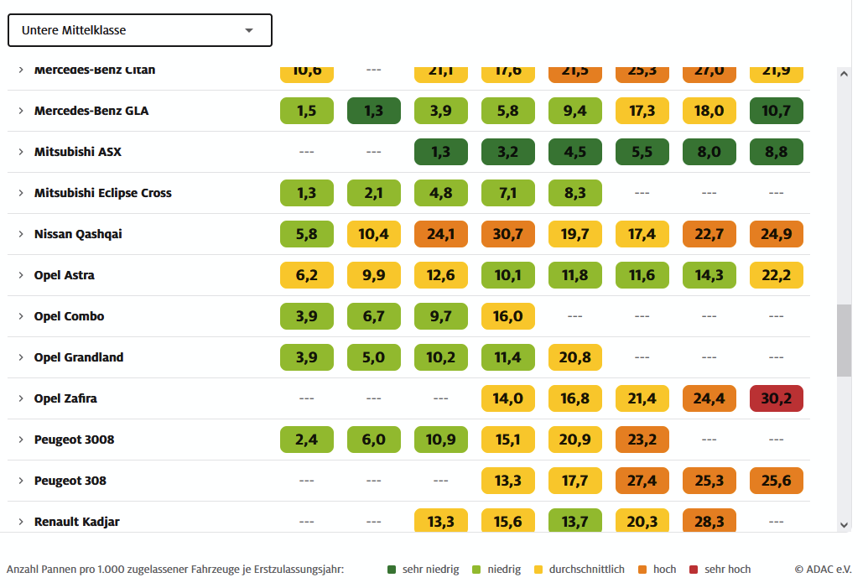This screenshot has height=588, width=868.
Task: Select the Mercedes-Benz GLA model name
Action: pyautogui.click(x=91, y=111)
